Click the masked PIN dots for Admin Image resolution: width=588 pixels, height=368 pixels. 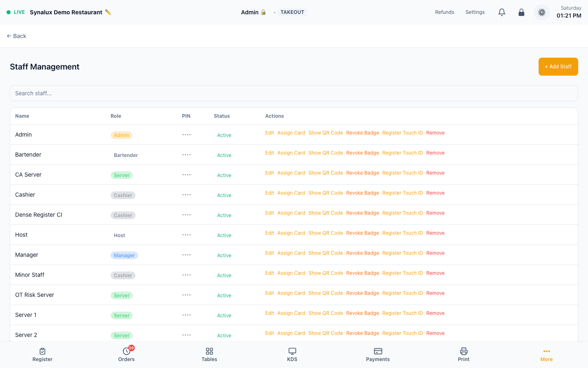(187, 135)
